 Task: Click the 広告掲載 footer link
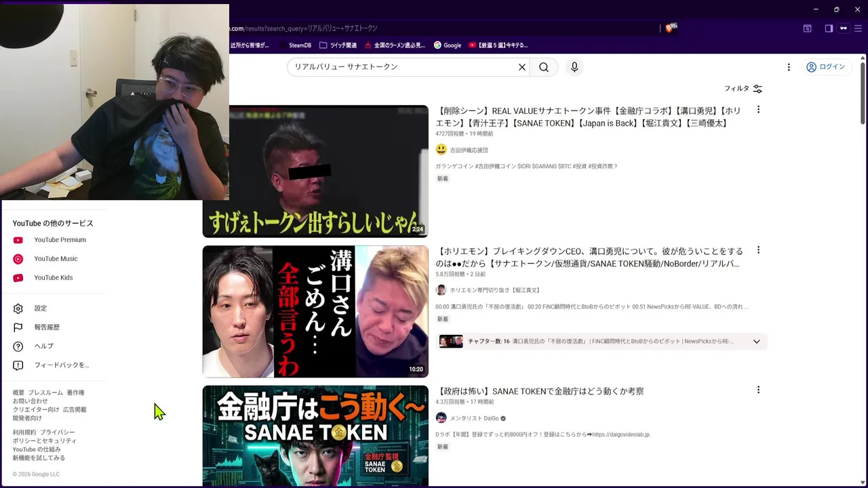(x=75, y=410)
